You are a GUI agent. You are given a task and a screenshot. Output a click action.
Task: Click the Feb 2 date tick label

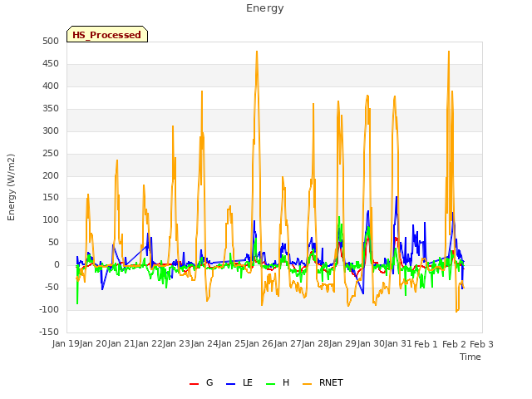[455, 344]
